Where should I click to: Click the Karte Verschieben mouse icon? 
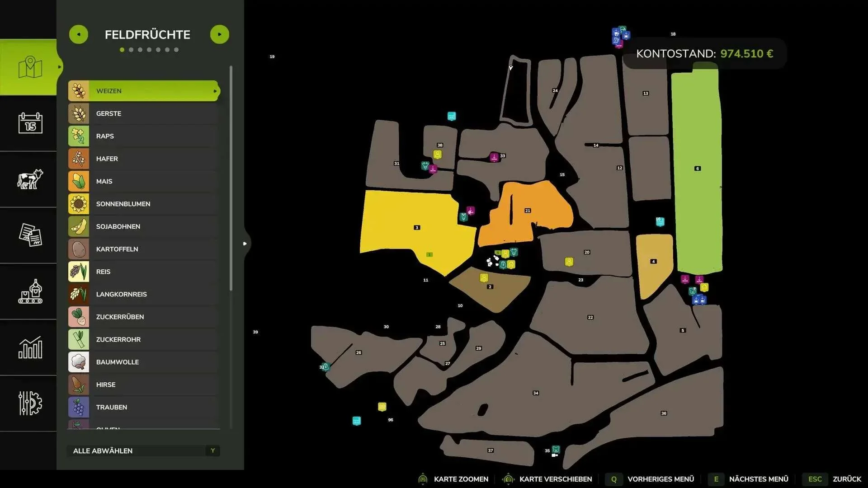click(x=508, y=479)
